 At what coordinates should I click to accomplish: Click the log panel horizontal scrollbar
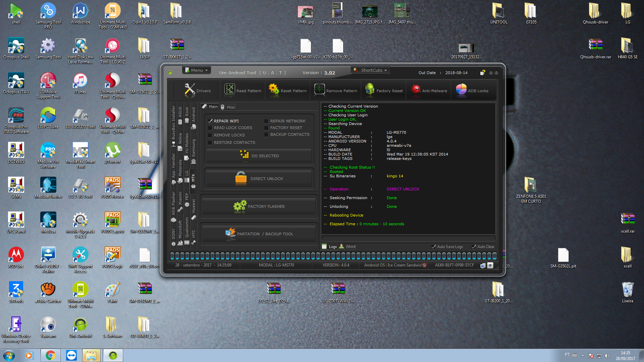(x=408, y=239)
